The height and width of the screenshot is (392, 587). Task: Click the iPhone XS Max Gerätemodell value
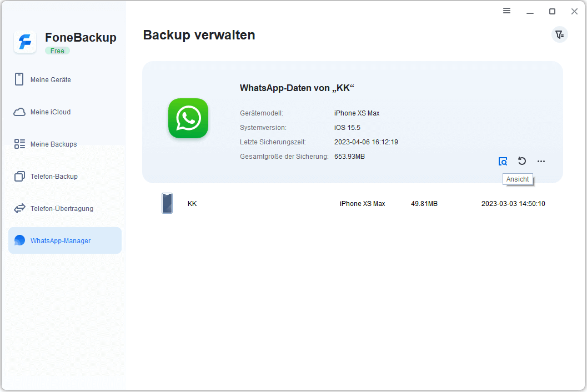357,113
